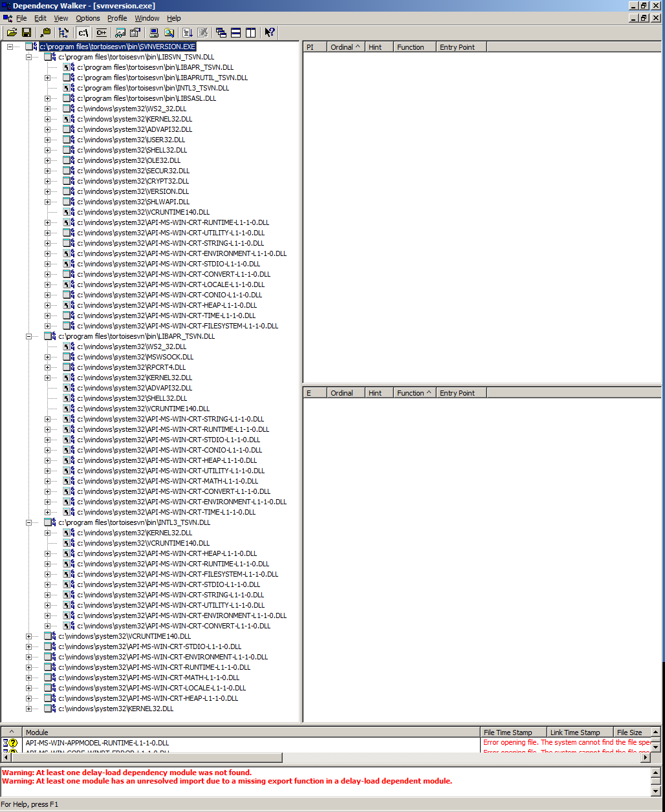Select row CRYPT32.DLL in the tree
This screenshot has width=665, height=812.
tap(133, 181)
